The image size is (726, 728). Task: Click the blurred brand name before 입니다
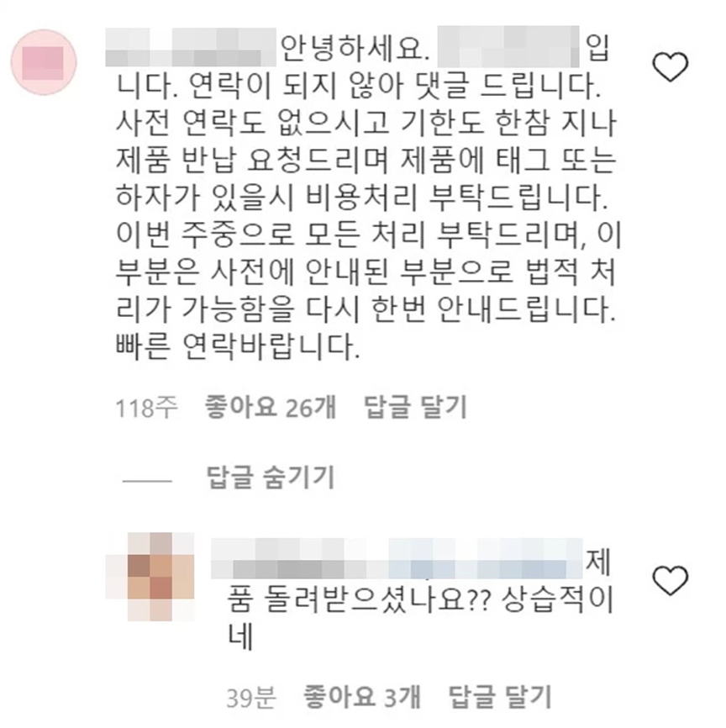coord(508,47)
